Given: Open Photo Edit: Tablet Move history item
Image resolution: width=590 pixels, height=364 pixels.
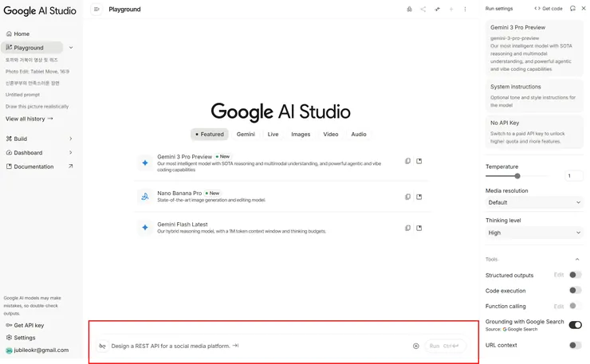Looking at the screenshot, I should click(37, 72).
